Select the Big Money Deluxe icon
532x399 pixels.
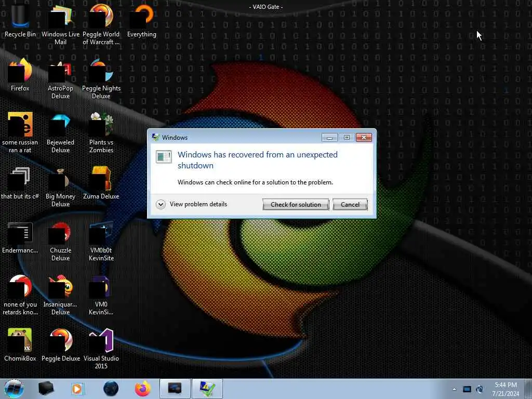pos(60,186)
